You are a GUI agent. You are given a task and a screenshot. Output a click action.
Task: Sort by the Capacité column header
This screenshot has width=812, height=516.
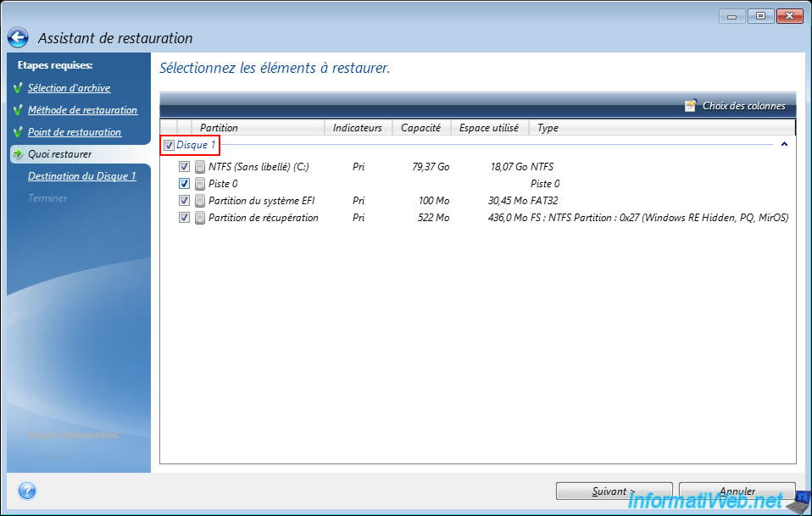pos(420,128)
